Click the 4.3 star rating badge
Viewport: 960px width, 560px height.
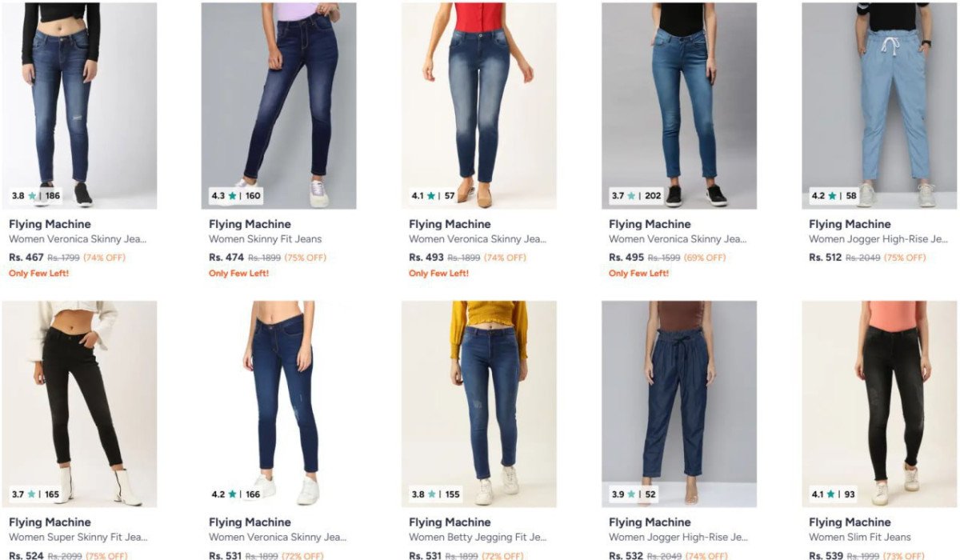pos(236,195)
